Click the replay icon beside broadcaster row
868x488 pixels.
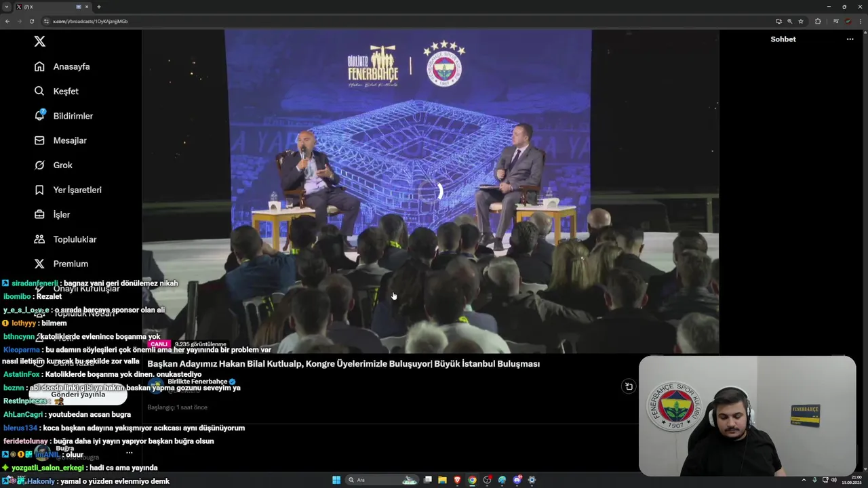click(x=629, y=386)
